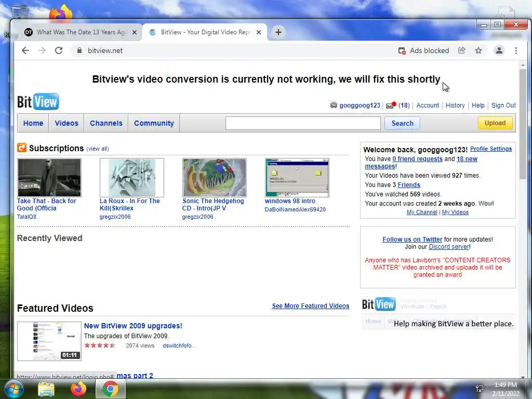This screenshot has height=399, width=532.
Task: Open the Account link
Action: click(x=428, y=105)
